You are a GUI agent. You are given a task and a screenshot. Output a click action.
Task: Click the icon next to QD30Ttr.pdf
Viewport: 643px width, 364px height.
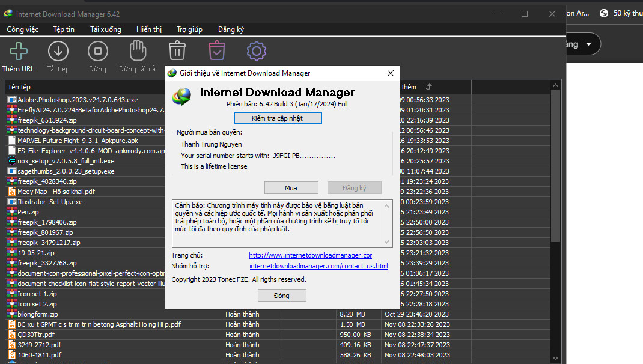point(12,335)
